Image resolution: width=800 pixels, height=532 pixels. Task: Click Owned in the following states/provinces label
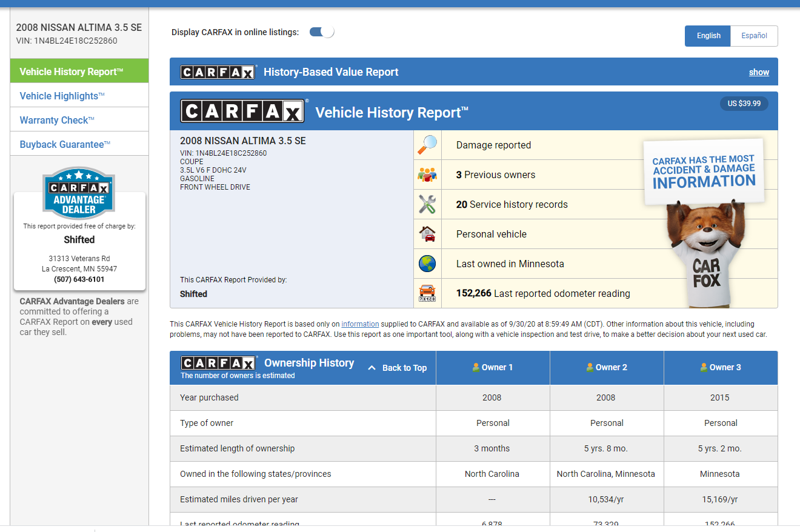point(256,474)
